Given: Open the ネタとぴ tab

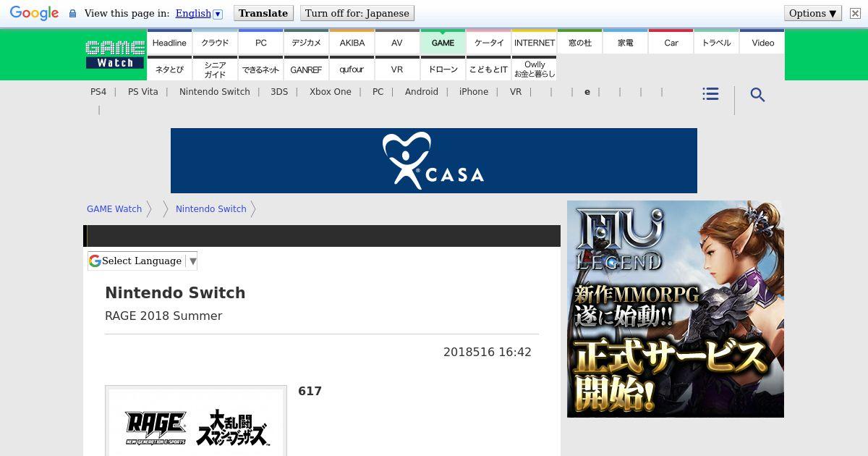Looking at the screenshot, I should pyautogui.click(x=169, y=69).
